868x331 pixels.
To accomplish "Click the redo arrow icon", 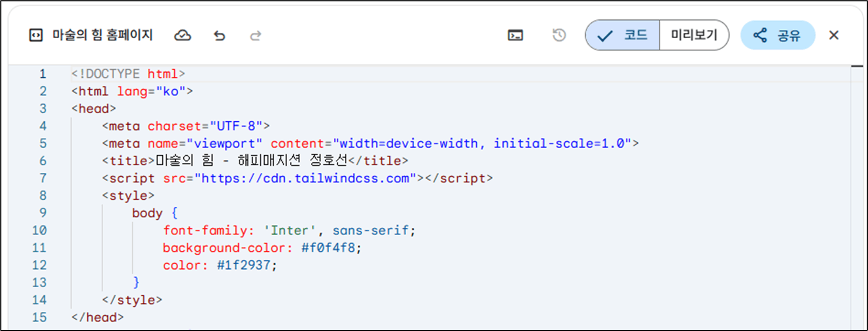I will tap(255, 36).
